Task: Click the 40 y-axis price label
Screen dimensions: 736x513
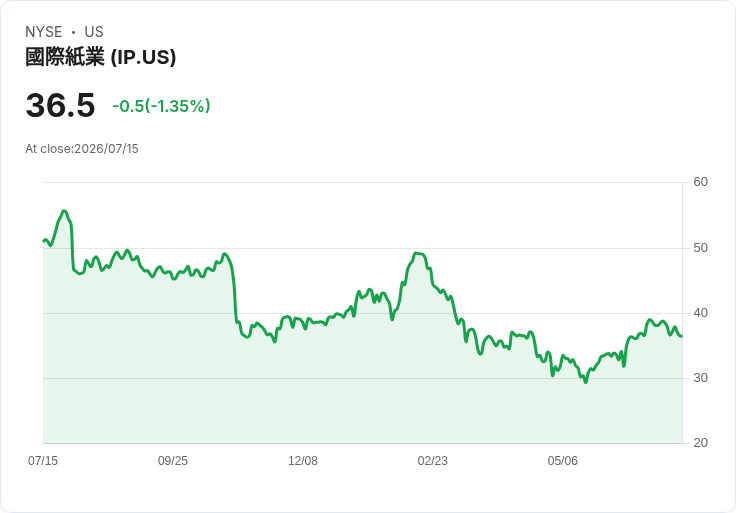Action: pos(700,313)
